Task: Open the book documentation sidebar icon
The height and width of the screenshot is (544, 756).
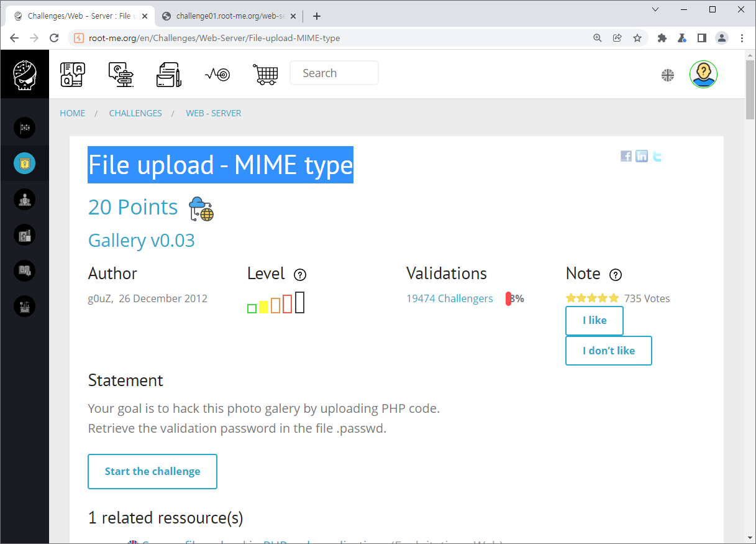Action: coord(25,270)
